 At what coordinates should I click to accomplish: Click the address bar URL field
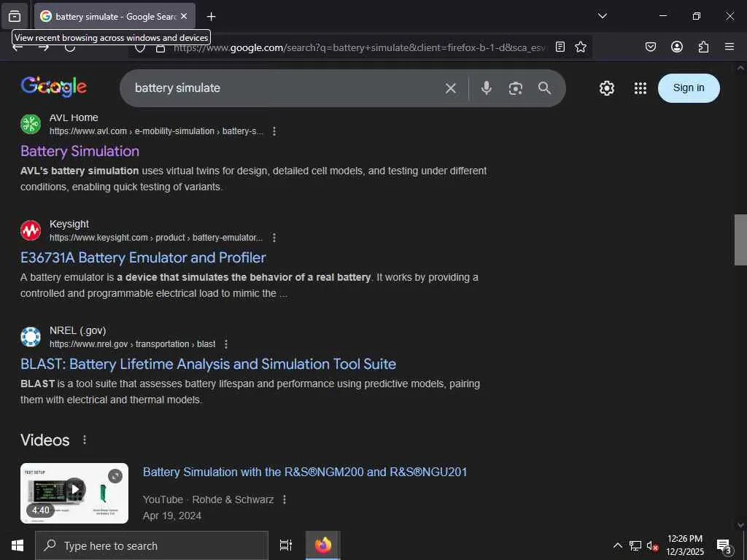coord(360,47)
